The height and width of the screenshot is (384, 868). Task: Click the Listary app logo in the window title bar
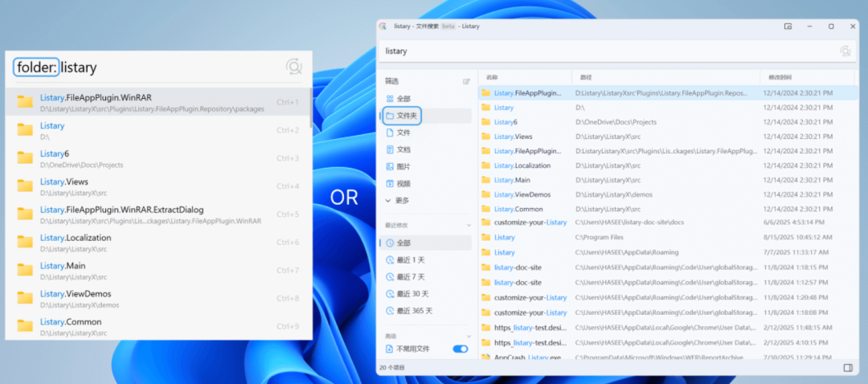click(383, 26)
